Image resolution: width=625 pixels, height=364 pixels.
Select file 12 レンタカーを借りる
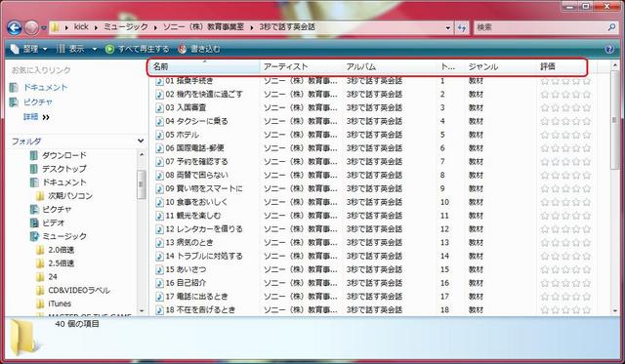204,229
